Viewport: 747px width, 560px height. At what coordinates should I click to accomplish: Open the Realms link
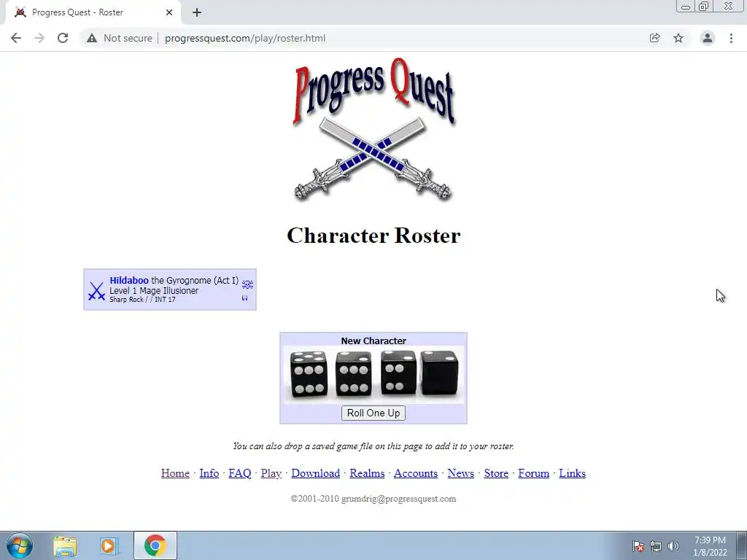(x=367, y=473)
